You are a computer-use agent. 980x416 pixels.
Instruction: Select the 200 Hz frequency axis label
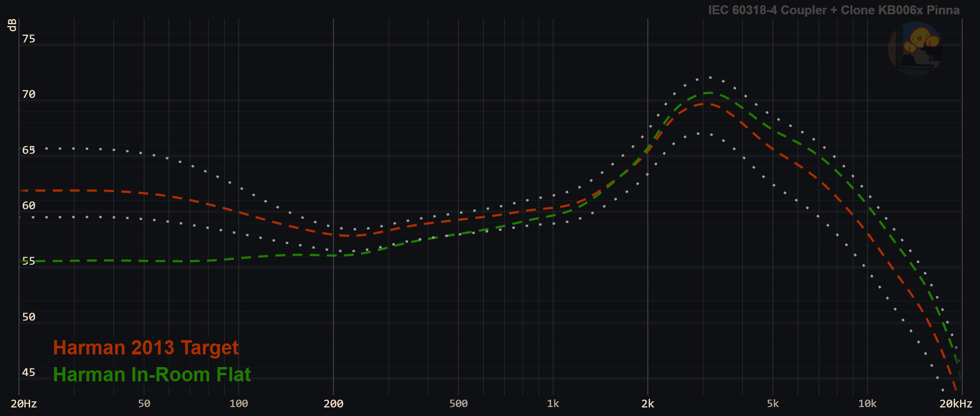(x=333, y=404)
